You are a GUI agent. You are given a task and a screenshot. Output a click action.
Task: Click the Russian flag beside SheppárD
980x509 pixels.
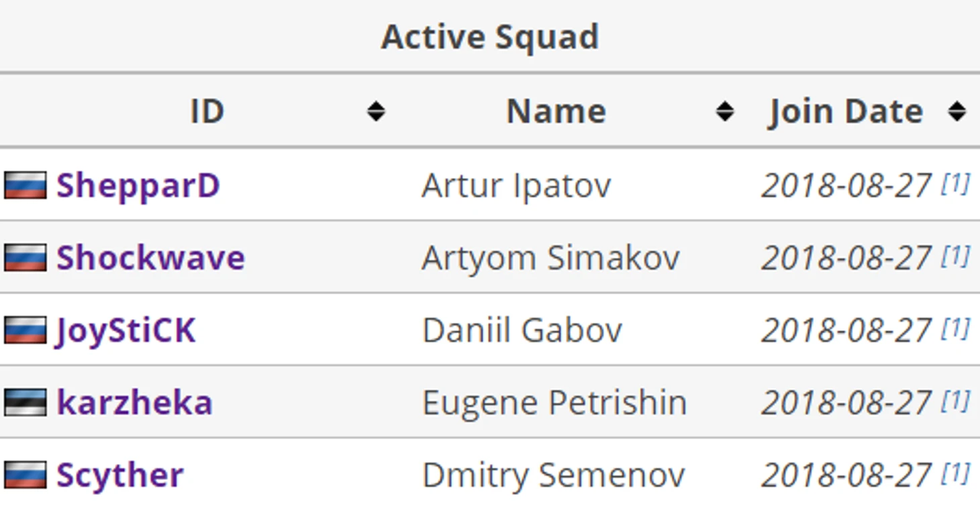click(26, 185)
